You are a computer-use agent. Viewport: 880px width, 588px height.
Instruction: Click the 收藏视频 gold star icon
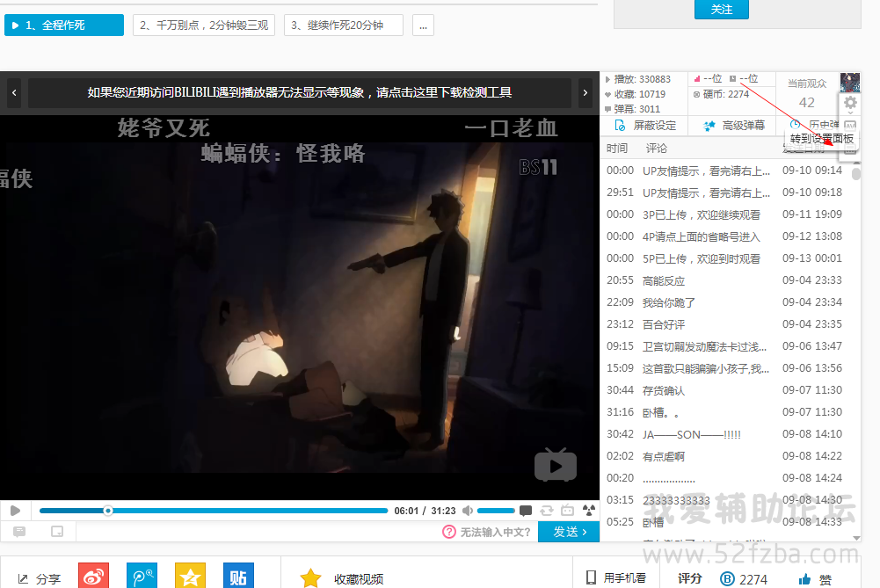pos(310,578)
